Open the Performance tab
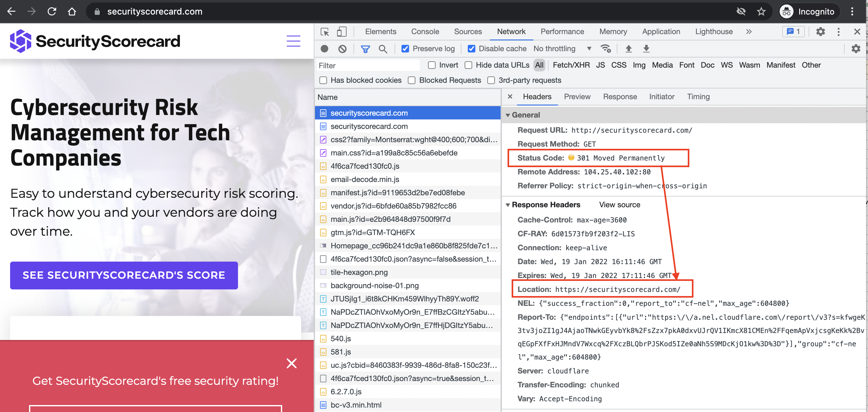This screenshot has width=868, height=412. coord(562,31)
